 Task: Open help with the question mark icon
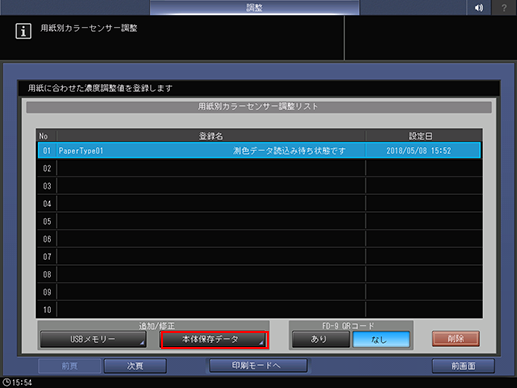pyautogui.click(x=504, y=7)
